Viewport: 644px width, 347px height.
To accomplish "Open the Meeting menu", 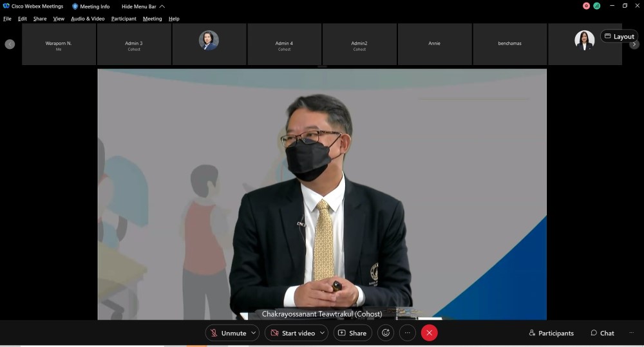I will 152,19.
